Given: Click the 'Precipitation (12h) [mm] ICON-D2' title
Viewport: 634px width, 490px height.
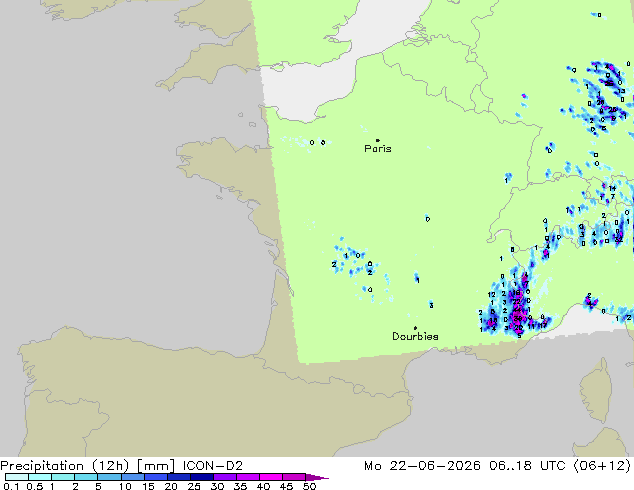Looking at the screenshot, I should 121,466.
